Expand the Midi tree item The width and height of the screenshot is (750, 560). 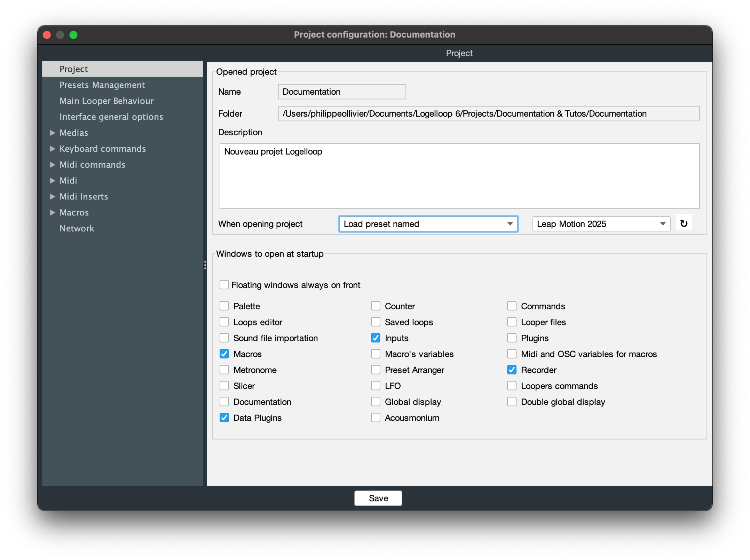(x=53, y=180)
